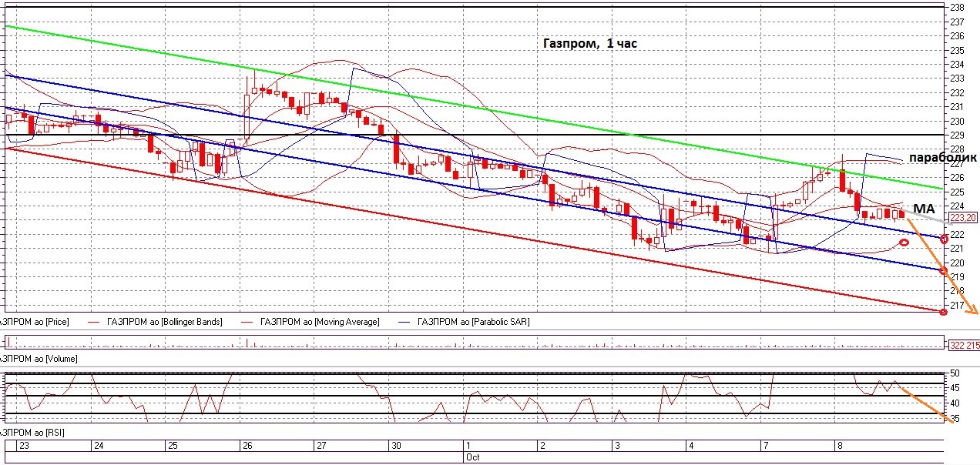Click RSI axis value 45
This screenshot has height=465, width=980.
pos(955,388)
